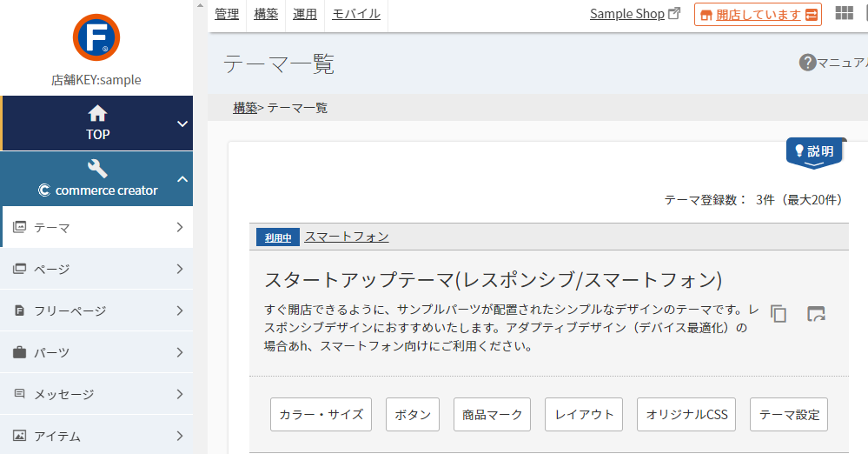Open テーマ設定 button

(789, 414)
